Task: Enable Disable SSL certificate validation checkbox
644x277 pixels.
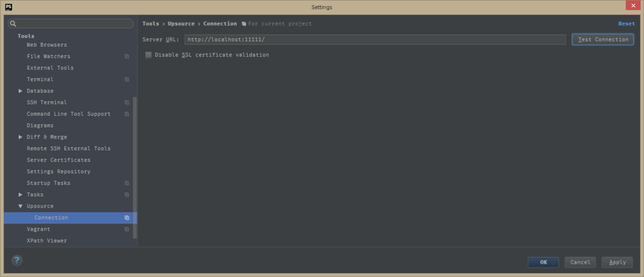Action: pos(148,55)
